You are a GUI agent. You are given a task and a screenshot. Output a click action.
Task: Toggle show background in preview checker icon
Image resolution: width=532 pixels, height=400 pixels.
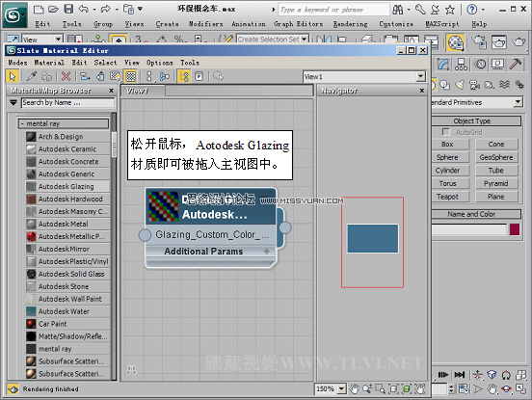pos(130,76)
